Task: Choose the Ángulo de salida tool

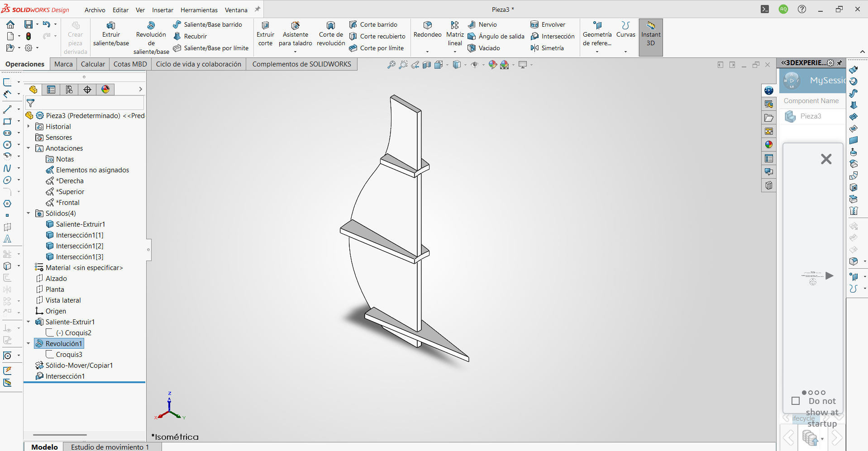Action: point(496,36)
